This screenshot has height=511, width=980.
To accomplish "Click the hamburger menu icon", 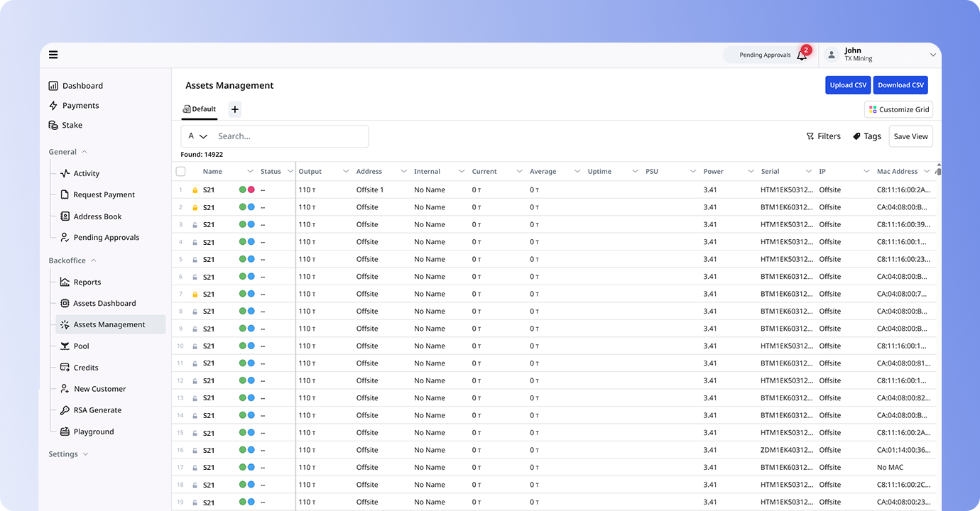I will pyautogui.click(x=53, y=55).
